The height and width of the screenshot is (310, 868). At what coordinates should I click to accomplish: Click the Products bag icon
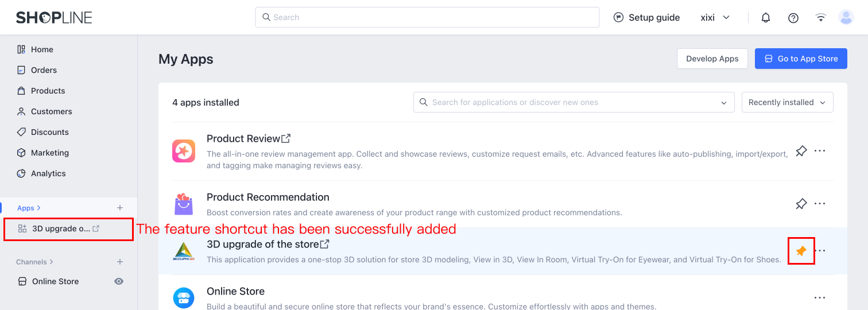[21, 91]
